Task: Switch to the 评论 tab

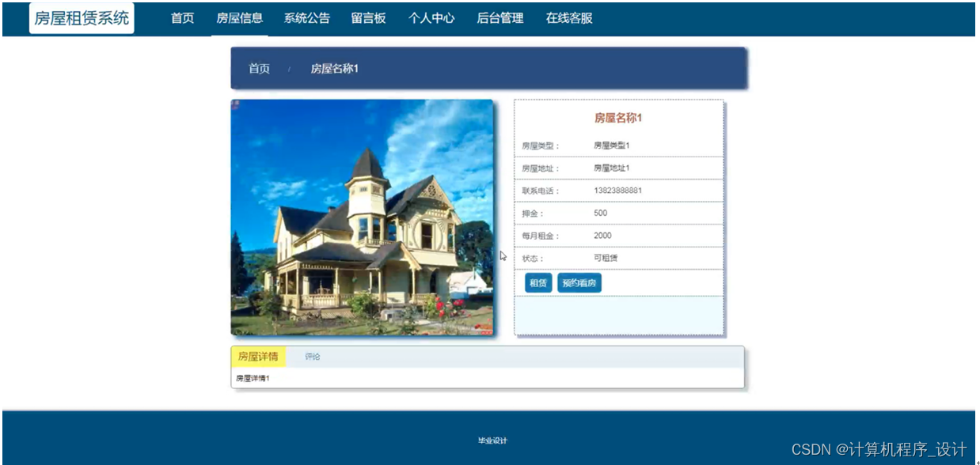Action: (313, 357)
